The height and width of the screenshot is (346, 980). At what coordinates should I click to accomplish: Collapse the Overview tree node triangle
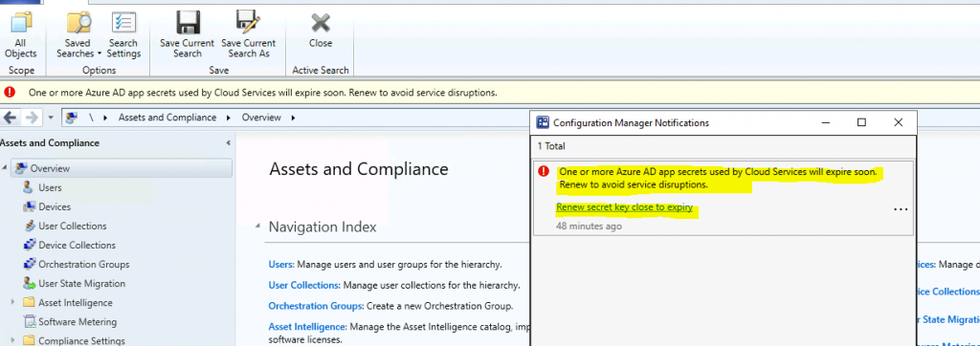[6, 168]
